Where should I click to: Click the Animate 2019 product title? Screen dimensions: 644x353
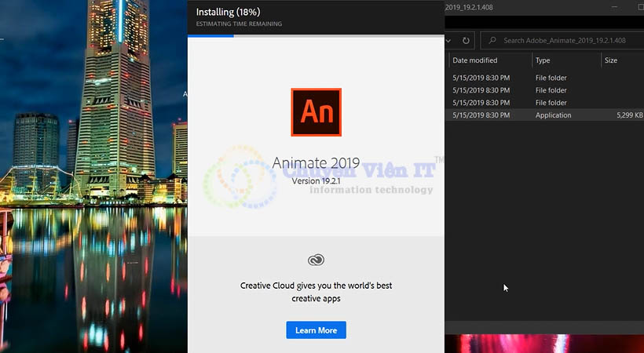[x=316, y=163]
